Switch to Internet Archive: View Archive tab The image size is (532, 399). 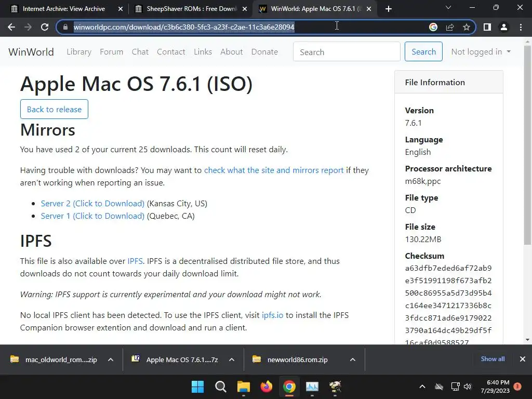point(64,9)
